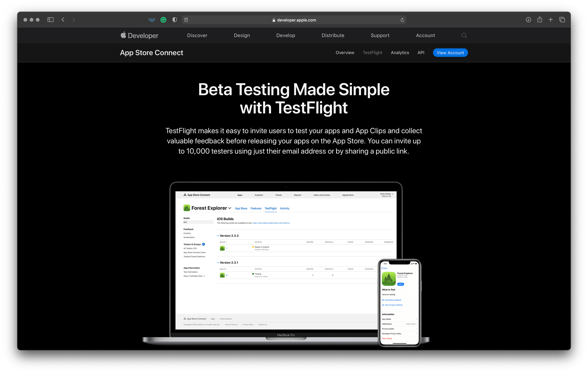Sort by the BUILD column in Version 2.3.2
The width and height of the screenshot is (588, 373).
223,242
